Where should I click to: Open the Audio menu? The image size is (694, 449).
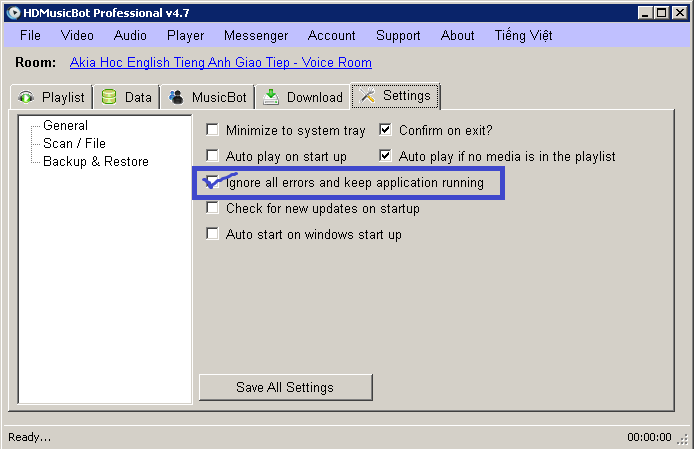pos(130,35)
